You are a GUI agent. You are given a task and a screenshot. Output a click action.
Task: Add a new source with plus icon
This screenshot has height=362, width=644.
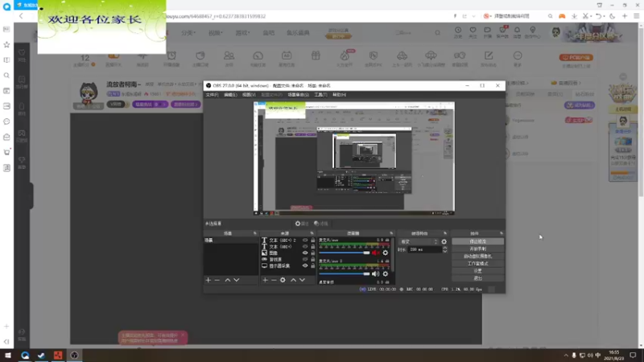click(266, 280)
